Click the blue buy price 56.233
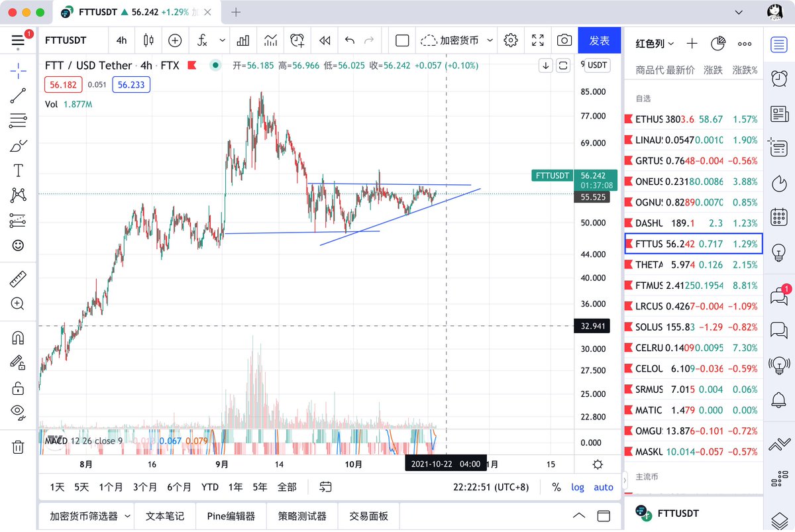The image size is (795, 532). click(x=131, y=85)
